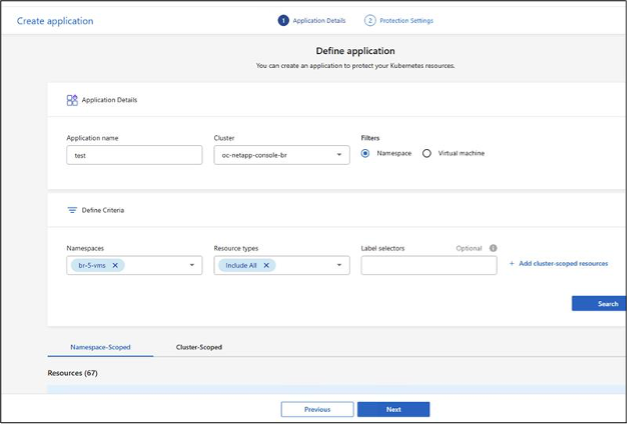Screen dimensions: 628x424
Task: Click the Application name input field
Action: point(134,155)
